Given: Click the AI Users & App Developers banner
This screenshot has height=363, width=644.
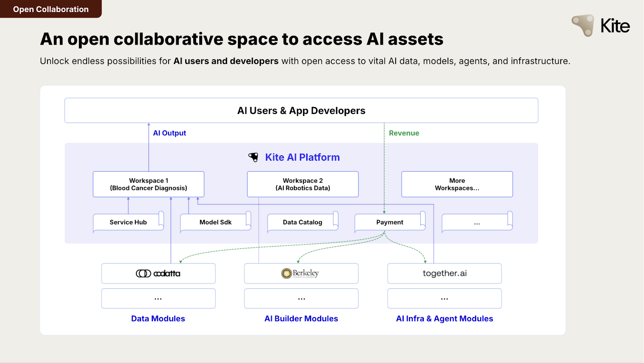Looking at the screenshot, I should (301, 110).
